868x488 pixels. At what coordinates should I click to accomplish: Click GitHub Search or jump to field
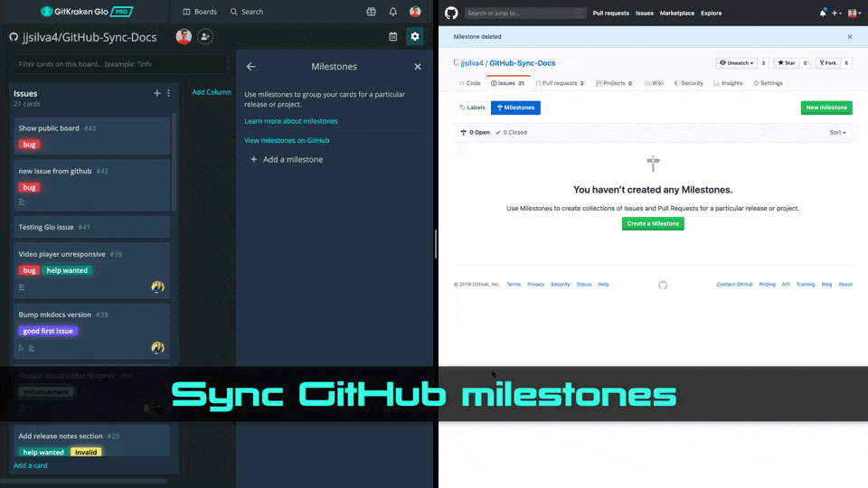(524, 13)
